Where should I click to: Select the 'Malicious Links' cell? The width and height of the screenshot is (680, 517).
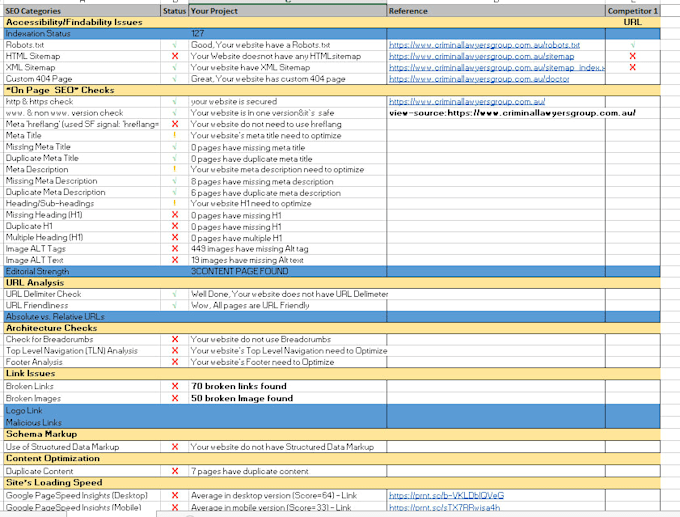[x=82, y=422]
